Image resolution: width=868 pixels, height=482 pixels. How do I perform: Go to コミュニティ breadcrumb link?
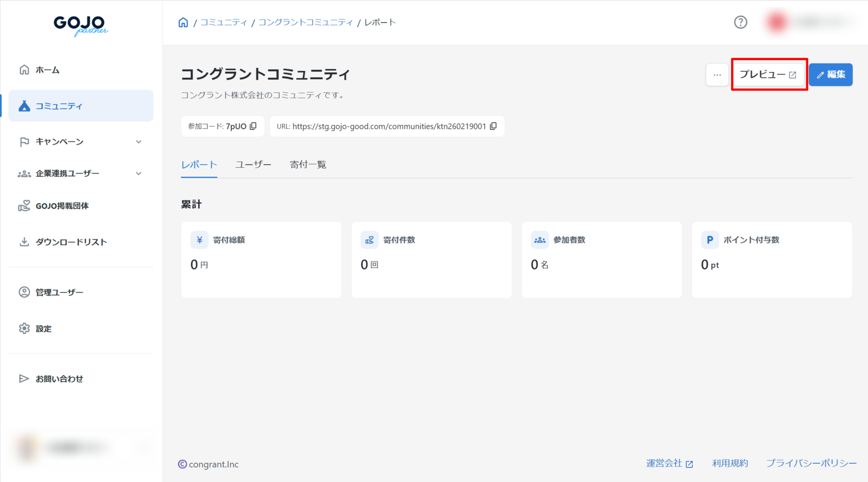click(223, 22)
